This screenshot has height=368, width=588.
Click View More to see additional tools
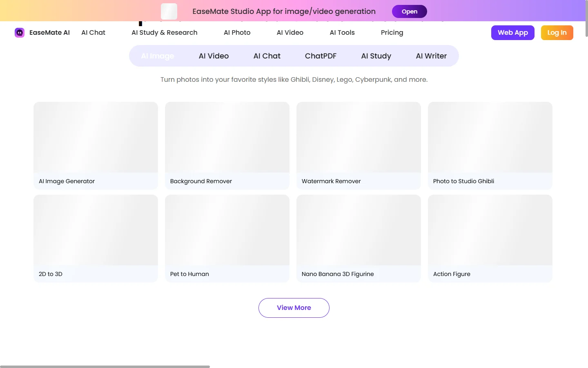294,307
